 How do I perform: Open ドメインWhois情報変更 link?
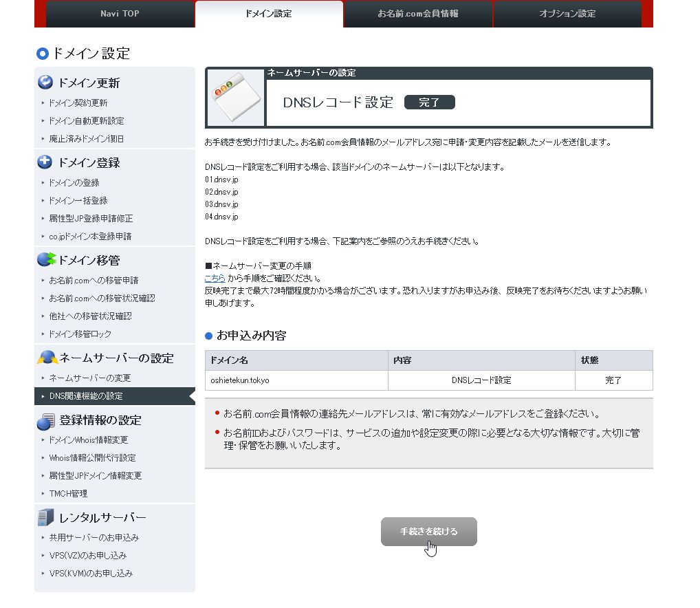(89, 439)
